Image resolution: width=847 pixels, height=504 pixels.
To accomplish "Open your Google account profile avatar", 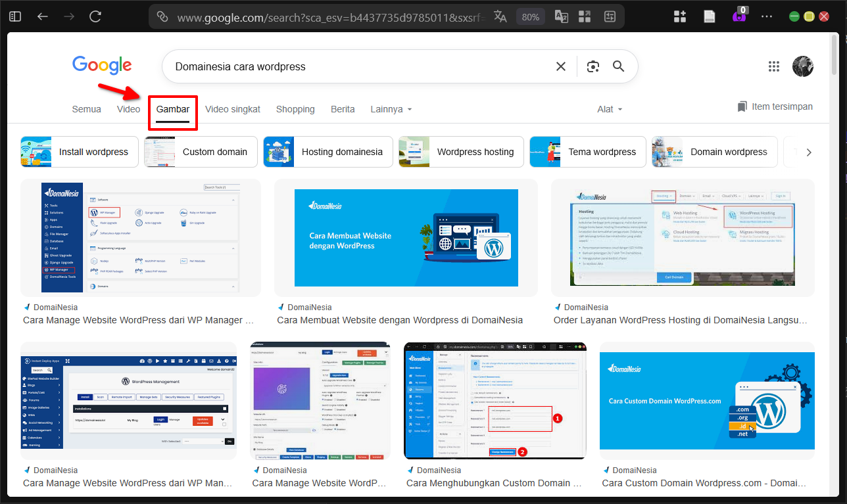I will click(x=803, y=66).
